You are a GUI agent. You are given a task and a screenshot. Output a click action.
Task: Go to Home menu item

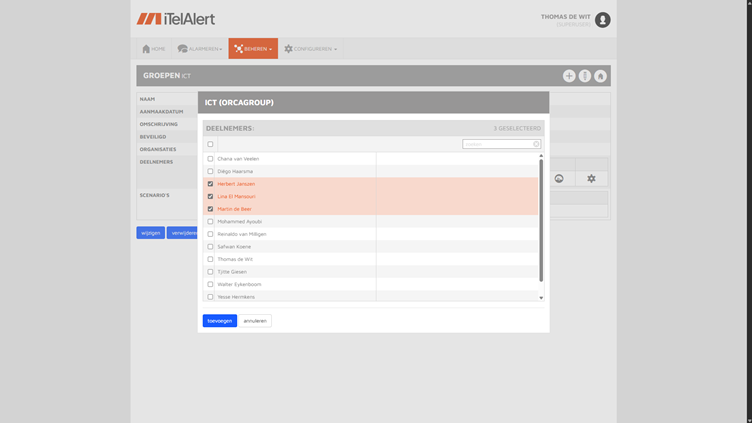153,48
